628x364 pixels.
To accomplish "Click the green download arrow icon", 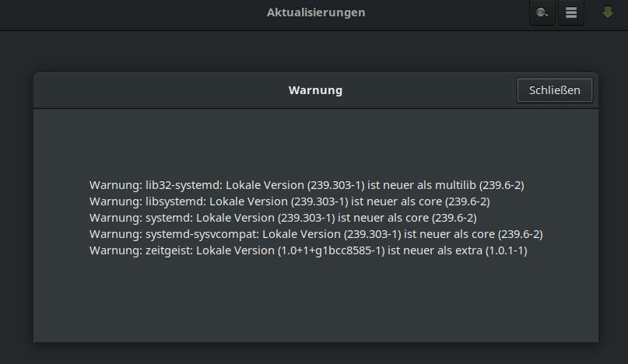I will click(x=608, y=12).
